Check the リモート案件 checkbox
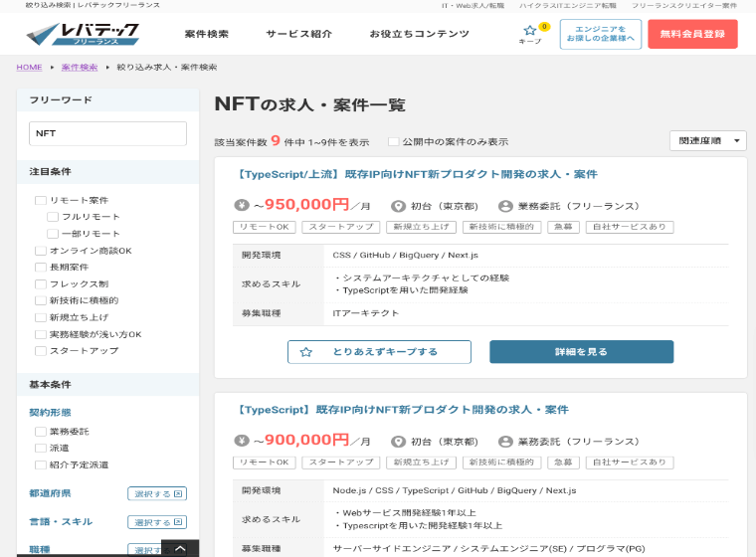The image size is (756, 557). pyautogui.click(x=41, y=200)
